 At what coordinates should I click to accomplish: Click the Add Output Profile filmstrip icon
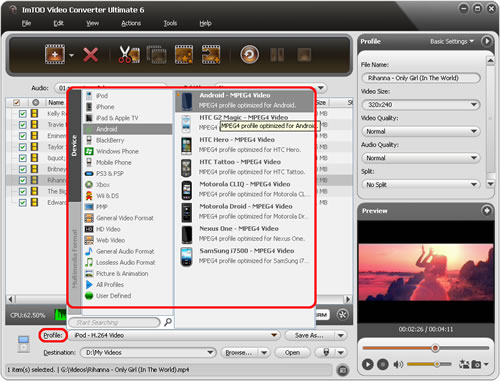[x=211, y=54]
